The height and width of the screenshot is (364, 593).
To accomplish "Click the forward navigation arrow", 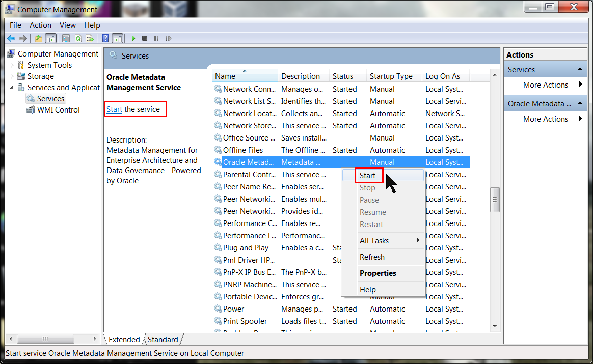I will (x=22, y=38).
